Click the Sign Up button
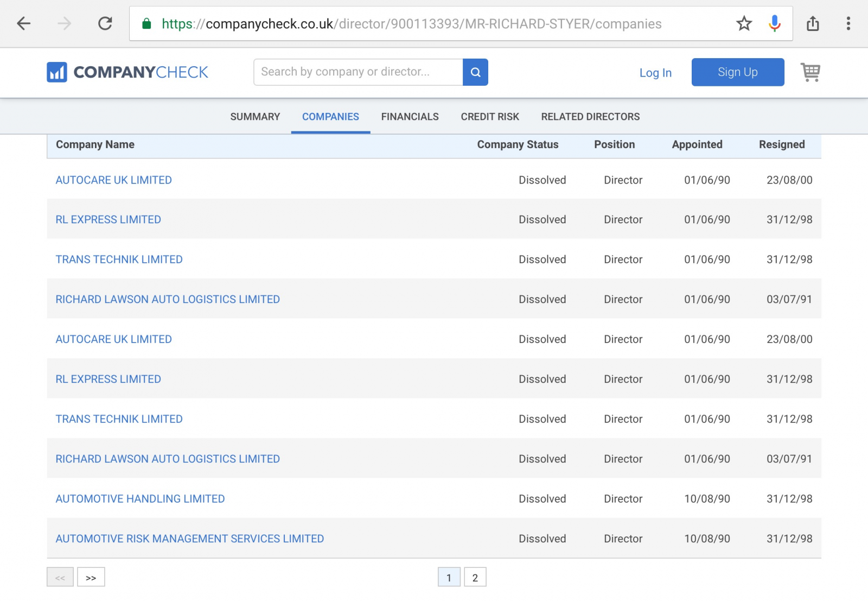Image resolution: width=868 pixels, height=601 pixels. coord(738,72)
